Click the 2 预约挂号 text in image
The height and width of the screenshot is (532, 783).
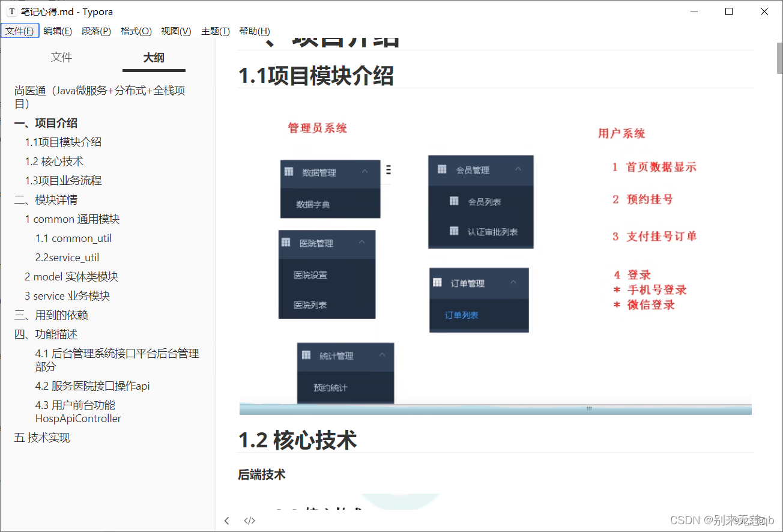pos(642,199)
